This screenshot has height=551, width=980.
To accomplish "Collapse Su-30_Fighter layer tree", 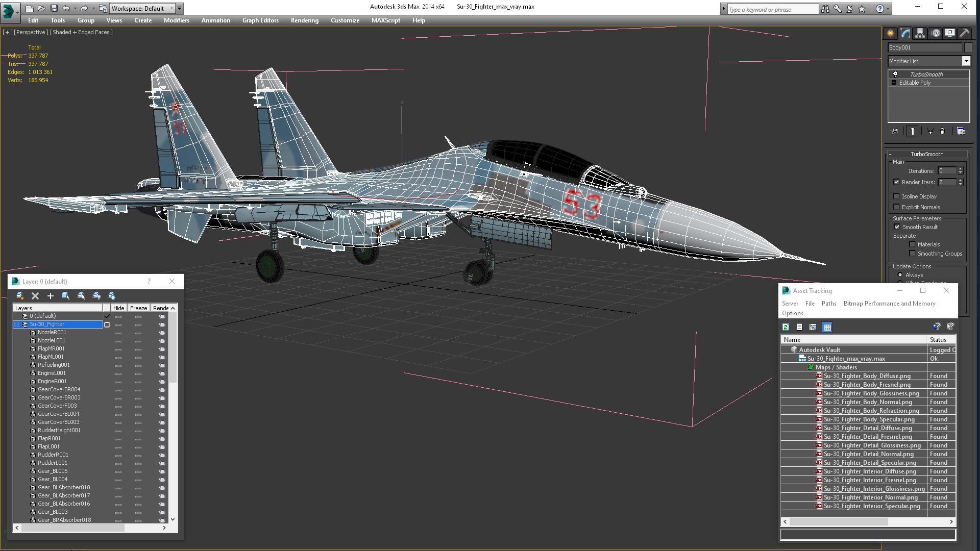I will click(x=16, y=324).
